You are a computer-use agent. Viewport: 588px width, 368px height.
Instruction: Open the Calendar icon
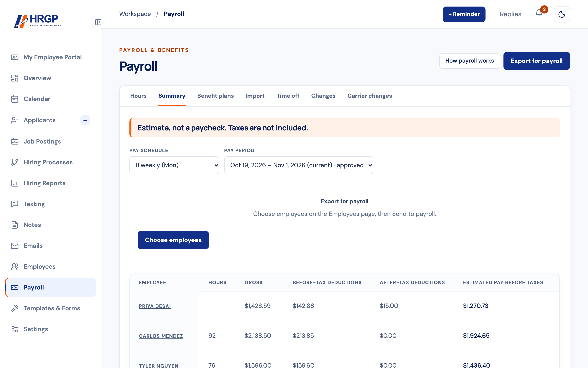tap(14, 99)
